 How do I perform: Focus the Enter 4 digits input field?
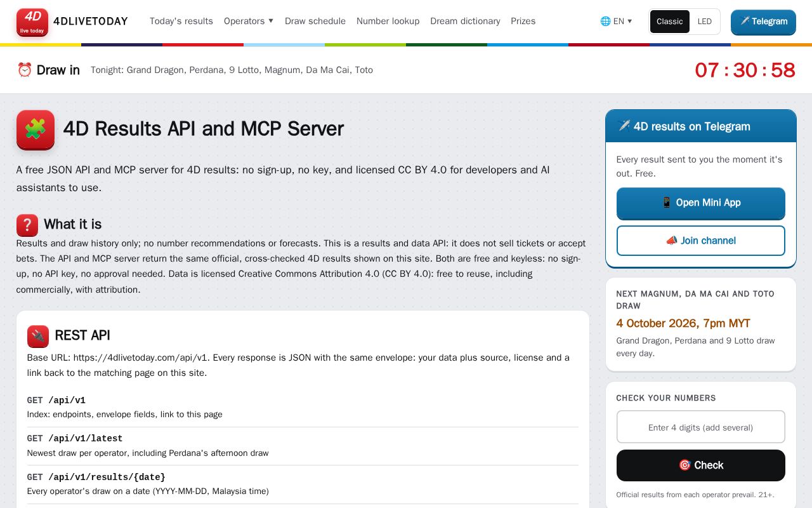(x=700, y=427)
